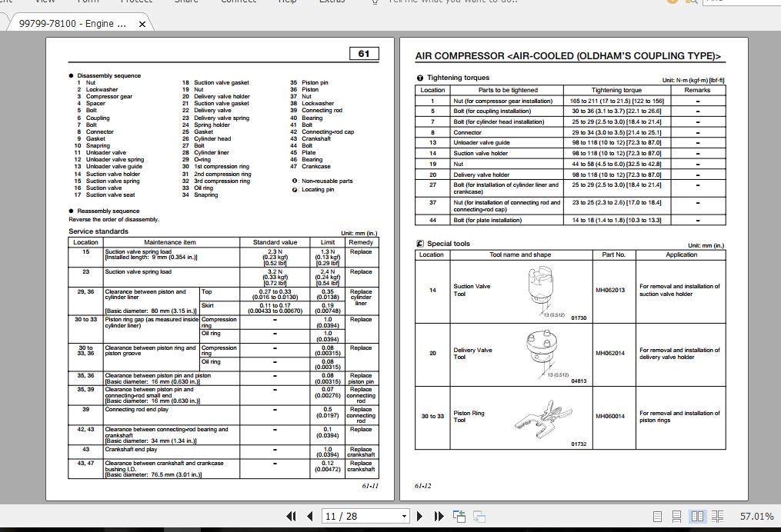Screen dimensions: 781x532
Task: Click 'Cylinder head' item 26
Action: 212,139
